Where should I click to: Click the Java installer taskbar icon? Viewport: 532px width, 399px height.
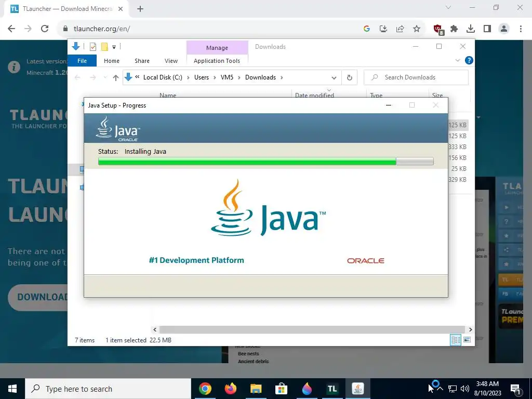357,389
